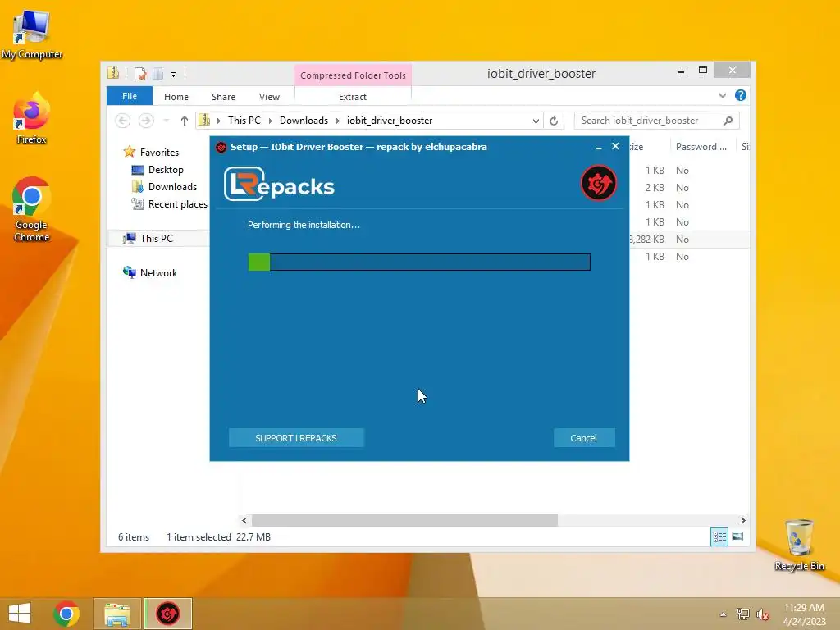
Task: Go up one folder level
Action: click(185, 121)
